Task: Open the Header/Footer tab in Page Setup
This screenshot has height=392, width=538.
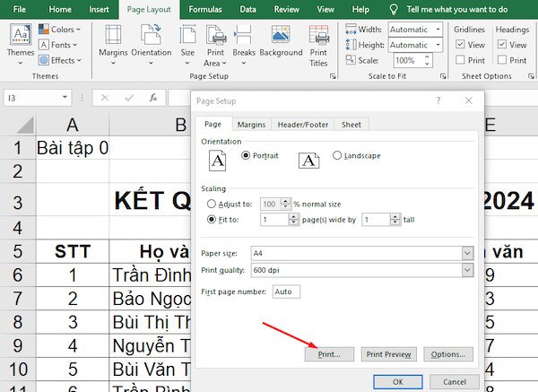Action: point(303,125)
